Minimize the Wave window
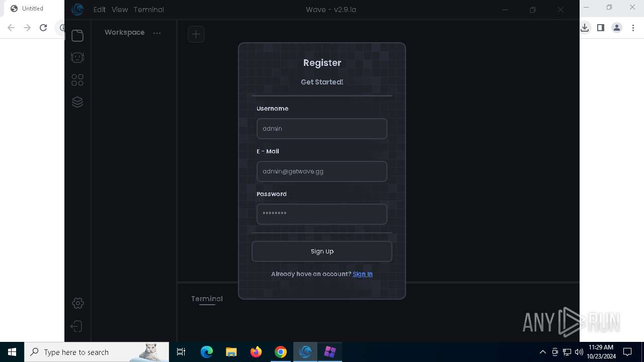 click(506, 10)
